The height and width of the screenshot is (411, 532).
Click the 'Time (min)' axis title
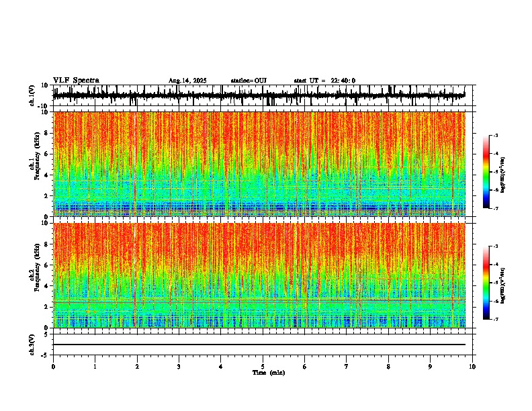click(x=269, y=373)
